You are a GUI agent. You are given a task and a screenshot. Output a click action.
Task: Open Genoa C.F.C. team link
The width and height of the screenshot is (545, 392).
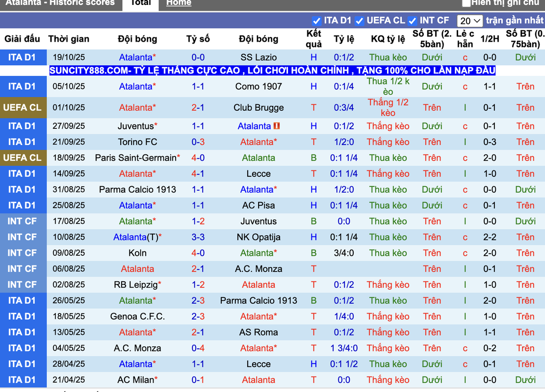click(x=137, y=317)
